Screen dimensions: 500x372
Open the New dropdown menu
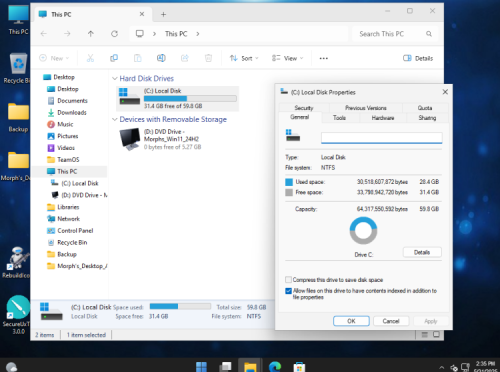(x=54, y=58)
